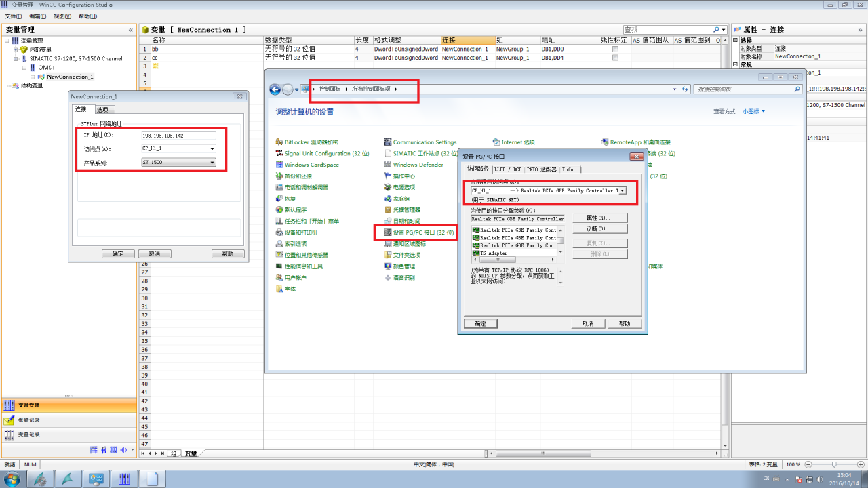Viewport: 868px width, 488px height.
Task: Click the Windows Start button
Action: click(x=12, y=479)
